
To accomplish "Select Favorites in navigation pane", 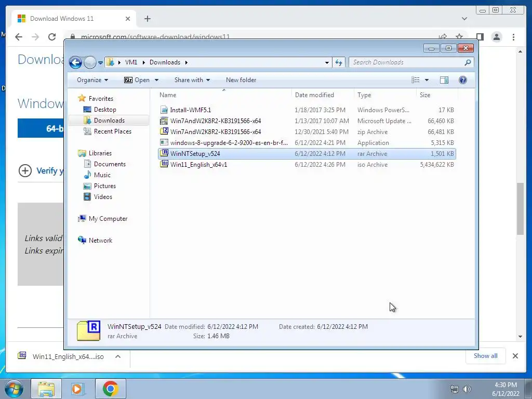I will pos(101,98).
